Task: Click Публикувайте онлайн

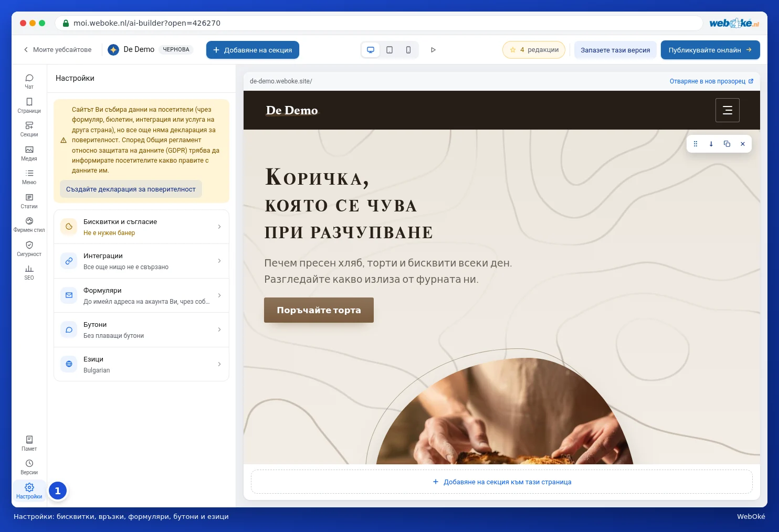Action: pyautogui.click(x=710, y=50)
